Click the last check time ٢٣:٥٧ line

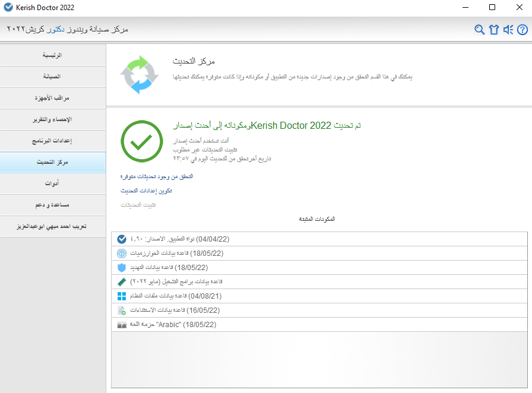222,159
